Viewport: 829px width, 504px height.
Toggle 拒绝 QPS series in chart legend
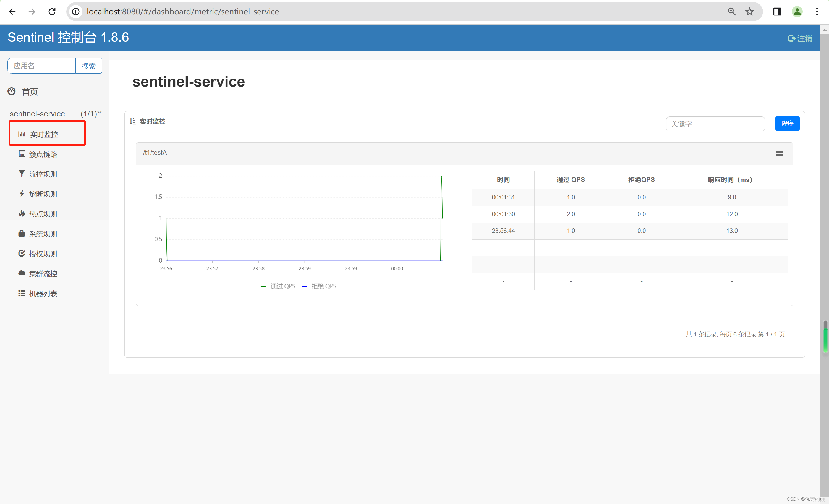tap(319, 286)
